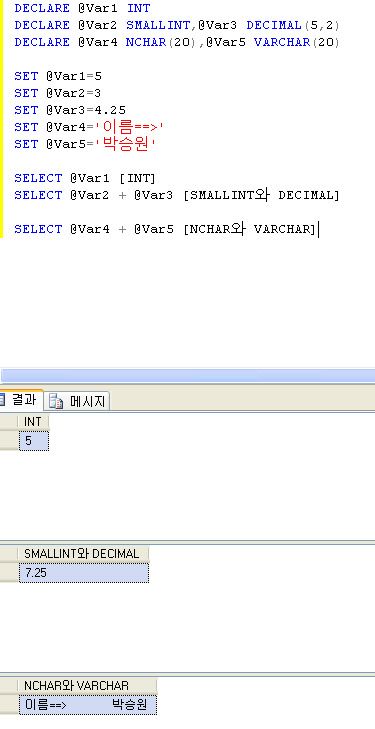
Task: Click the SELECT @Var1 [INT] line
Action: click(85, 178)
